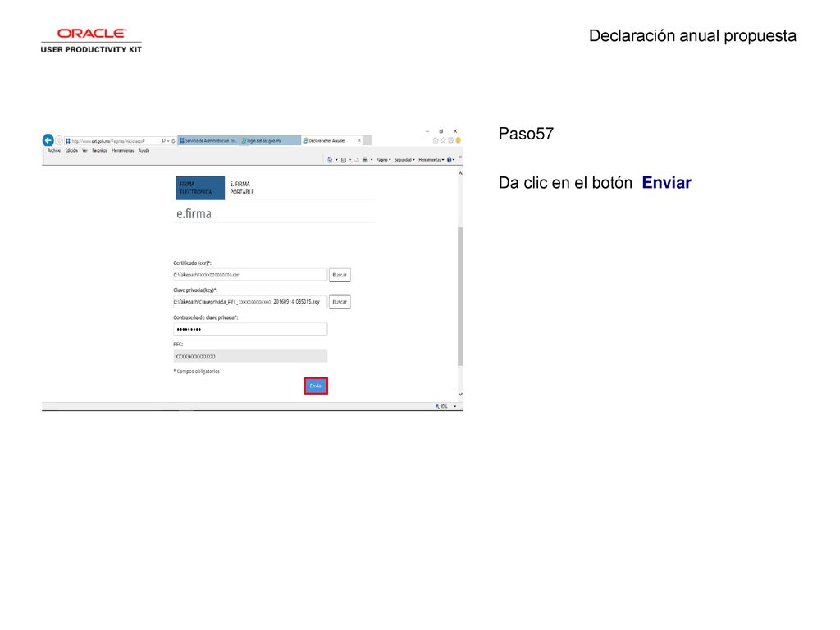This screenshot has width=840, height=630.
Task: Click the search magnifier in address bar
Action: [163, 141]
